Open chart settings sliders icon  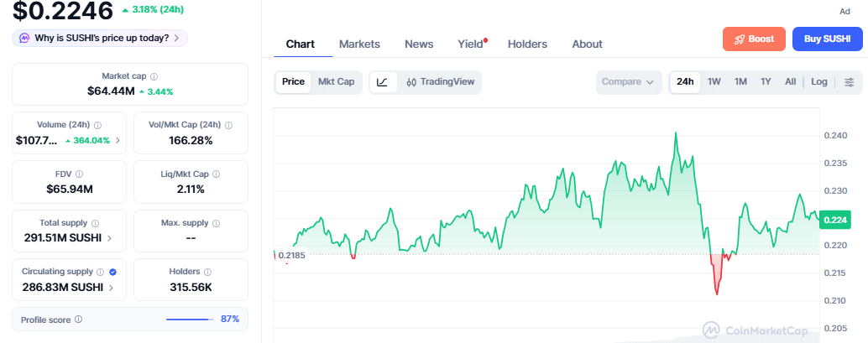coord(849,82)
